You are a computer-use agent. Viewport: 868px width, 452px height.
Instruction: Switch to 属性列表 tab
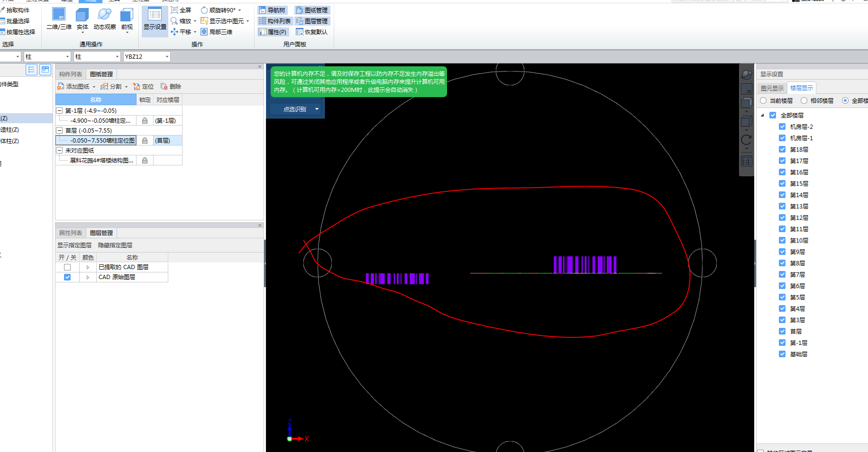[x=71, y=233]
